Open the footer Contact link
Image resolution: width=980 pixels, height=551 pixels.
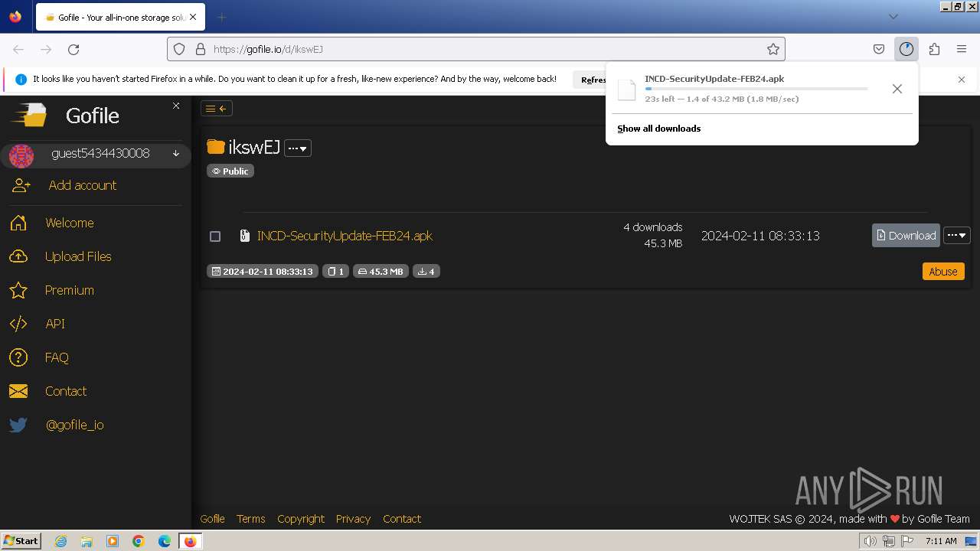tap(402, 519)
